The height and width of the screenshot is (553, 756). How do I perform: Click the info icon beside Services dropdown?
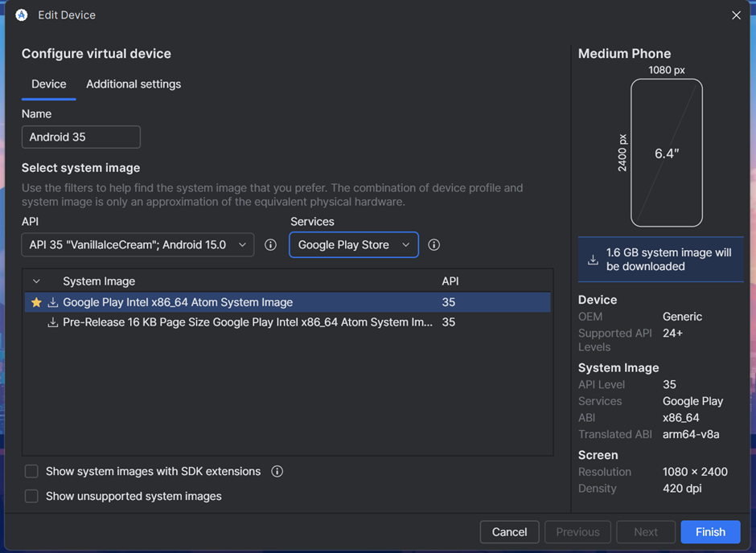coord(434,244)
